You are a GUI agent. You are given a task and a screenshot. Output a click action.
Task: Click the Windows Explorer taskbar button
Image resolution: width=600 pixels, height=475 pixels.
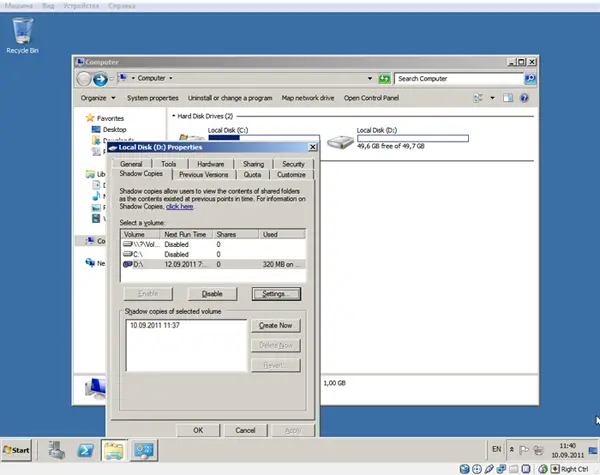[114, 450]
